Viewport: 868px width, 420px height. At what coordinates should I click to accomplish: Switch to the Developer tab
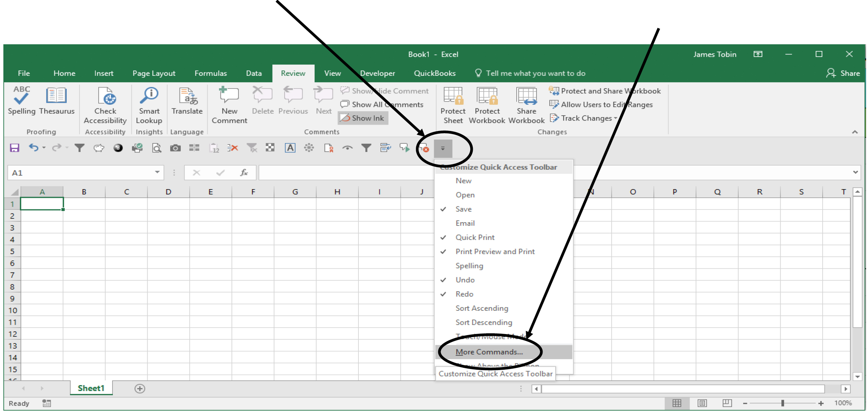click(x=377, y=73)
